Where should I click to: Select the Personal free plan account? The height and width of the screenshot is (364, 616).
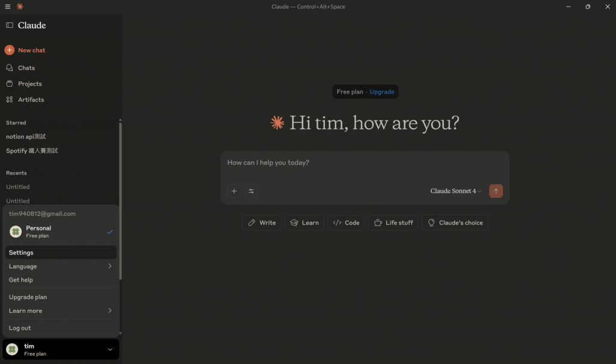61,232
